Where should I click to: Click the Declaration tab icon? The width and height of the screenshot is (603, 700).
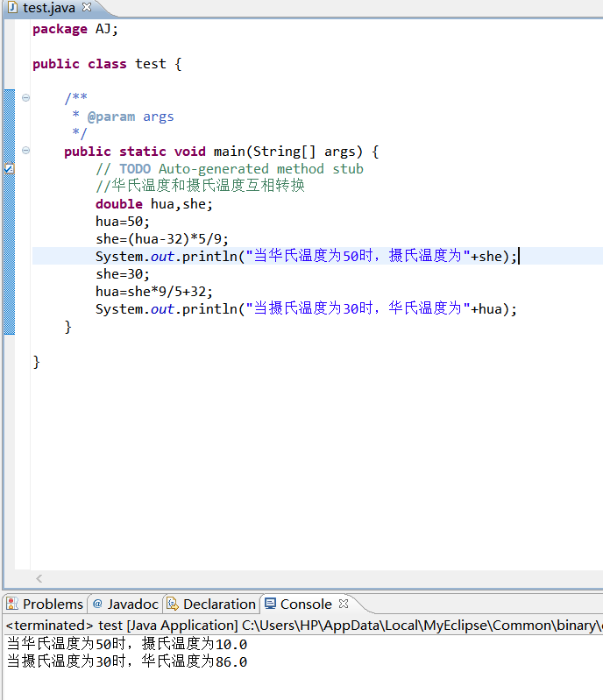173,604
